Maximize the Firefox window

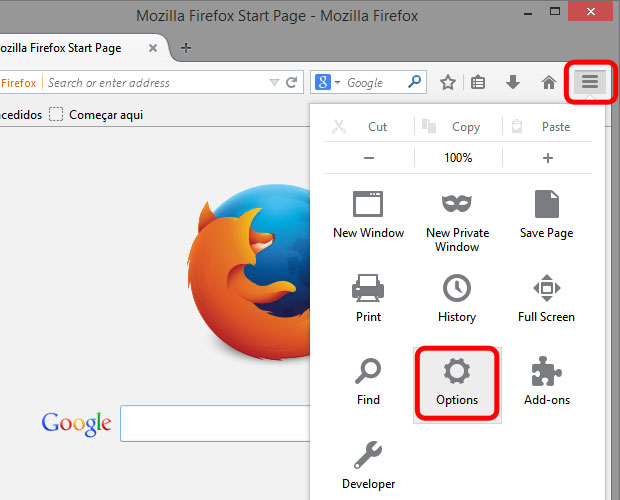click(555, 11)
